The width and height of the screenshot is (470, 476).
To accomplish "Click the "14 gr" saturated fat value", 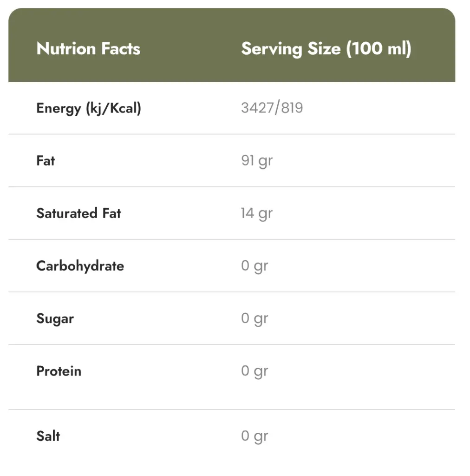I will pyautogui.click(x=256, y=213).
